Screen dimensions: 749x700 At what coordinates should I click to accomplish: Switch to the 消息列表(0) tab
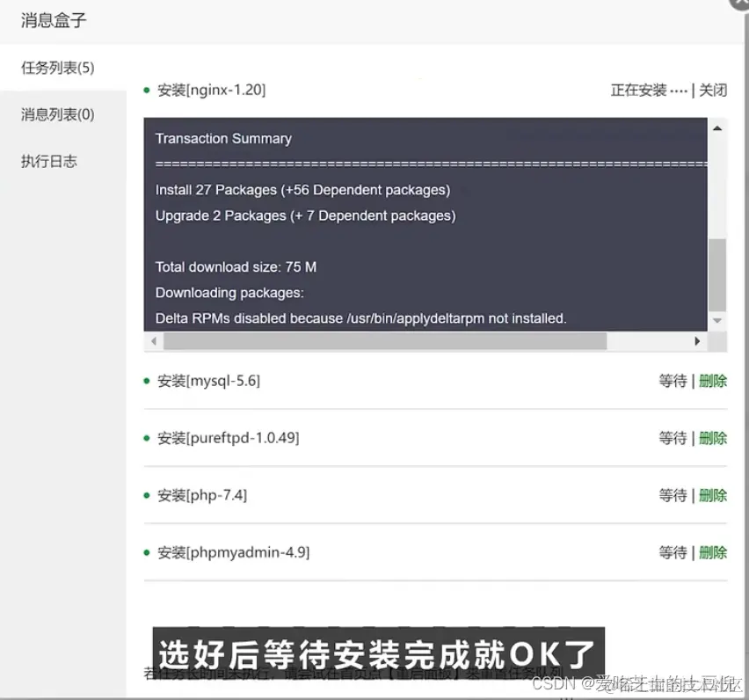(x=58, y=114)
